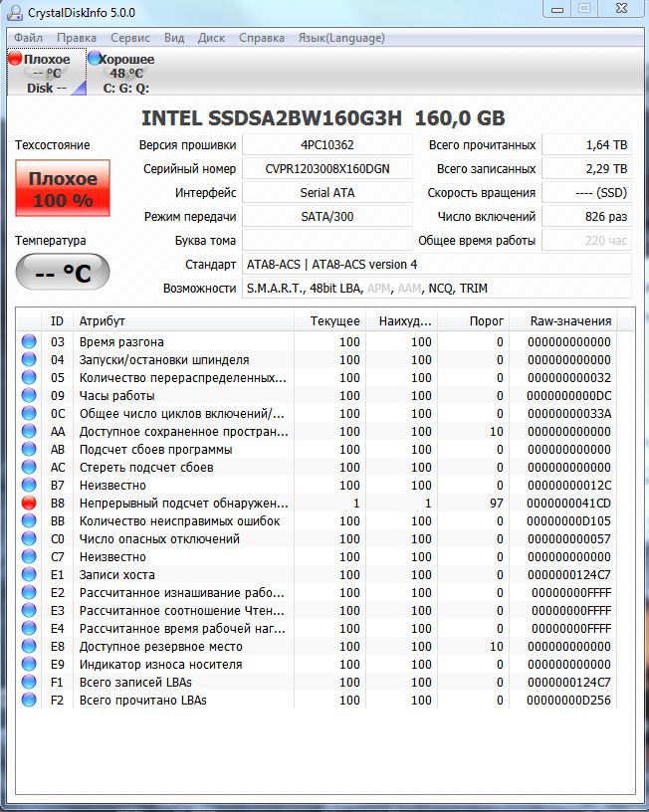Screen dimensions: 649x812
Task: Click the Наихуд... column header
Action: point(402,320)
